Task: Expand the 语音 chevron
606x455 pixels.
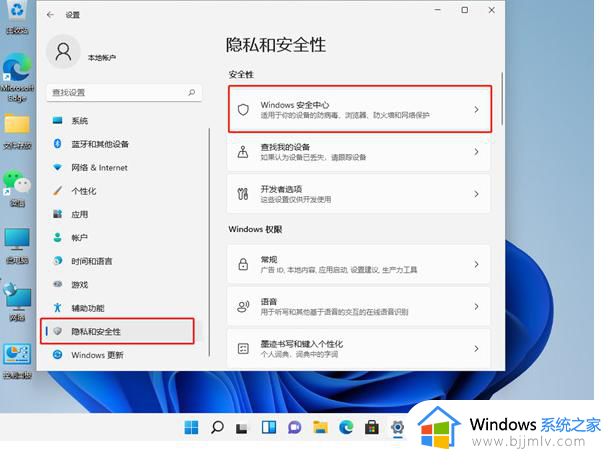Action: [476, 307]
